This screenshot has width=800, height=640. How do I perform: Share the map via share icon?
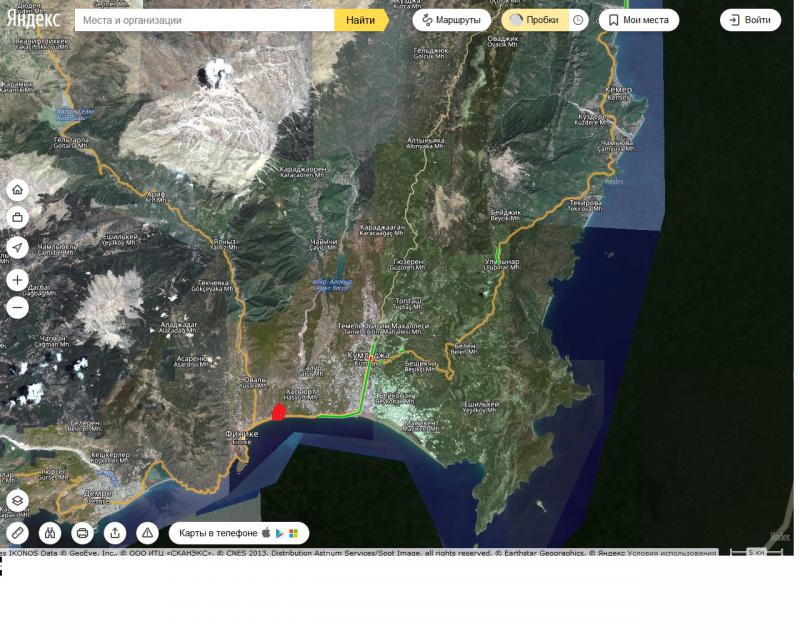coord(115,533)
